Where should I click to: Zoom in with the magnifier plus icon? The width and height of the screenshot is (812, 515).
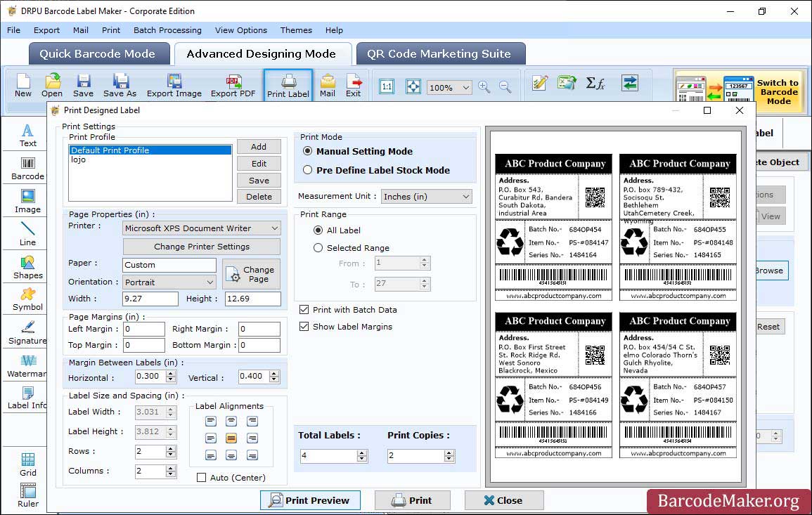484,87
